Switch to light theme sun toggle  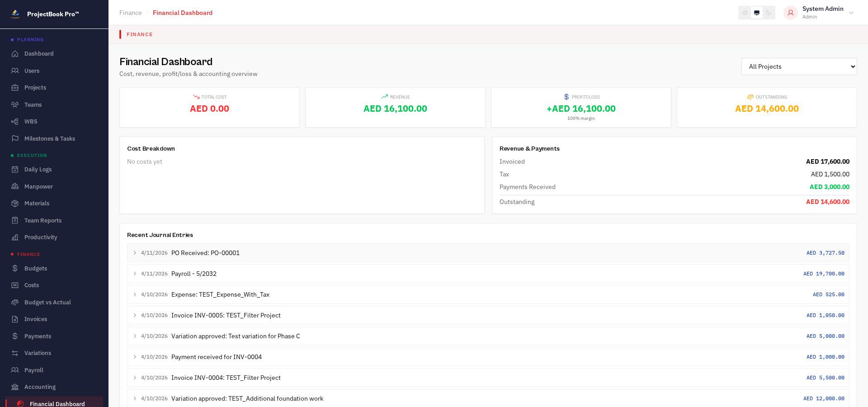tap(745, 13)
